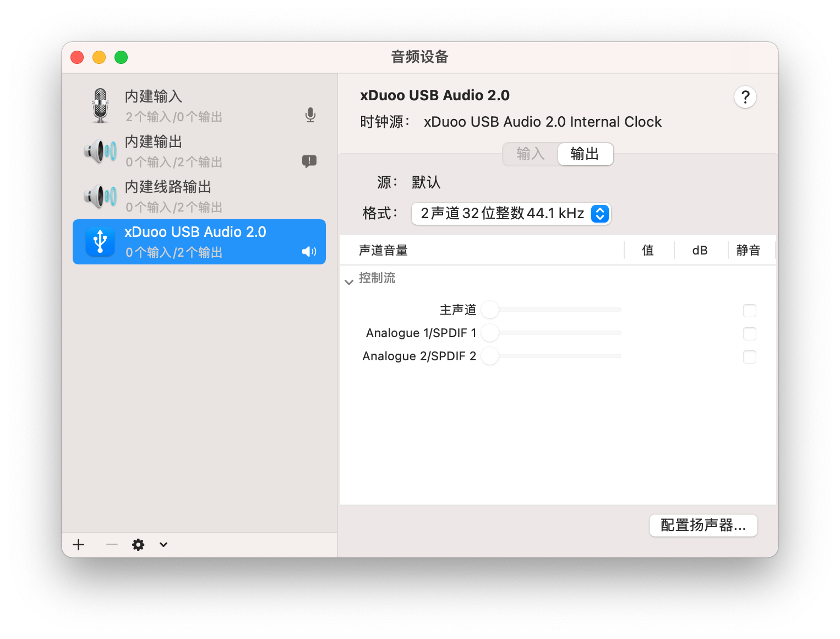The image size is (840, 639).
Task: Select 内建线路输出 device row
Action: click(x=199, y=196)
